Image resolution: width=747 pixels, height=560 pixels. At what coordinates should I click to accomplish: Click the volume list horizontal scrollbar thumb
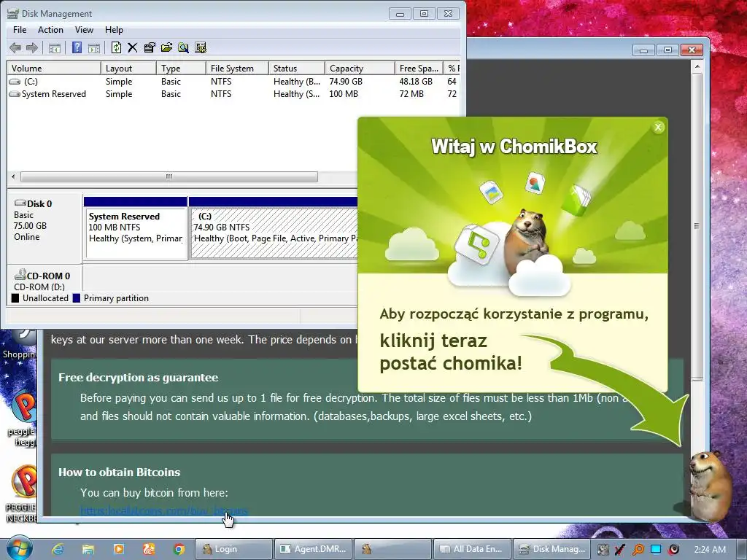169,176
